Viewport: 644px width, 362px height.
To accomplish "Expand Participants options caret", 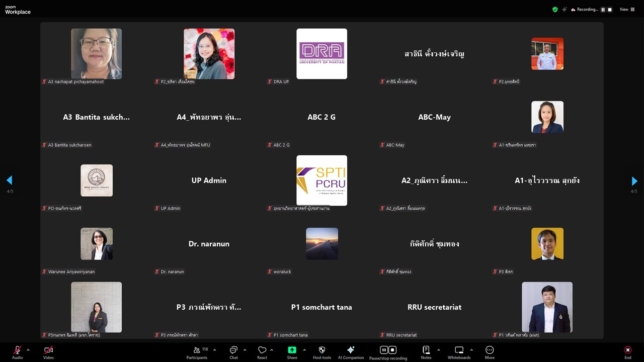I will point(215,350).
